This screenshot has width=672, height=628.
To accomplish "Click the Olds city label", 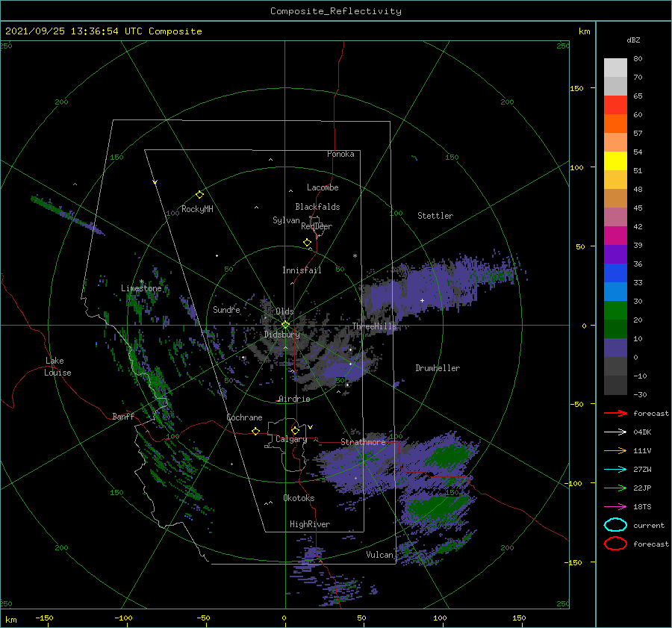I will click(284, 311).
